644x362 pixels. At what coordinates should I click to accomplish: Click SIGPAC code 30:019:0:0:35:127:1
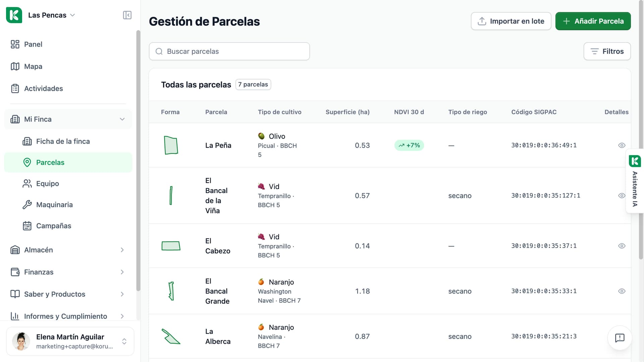(545, 195)
